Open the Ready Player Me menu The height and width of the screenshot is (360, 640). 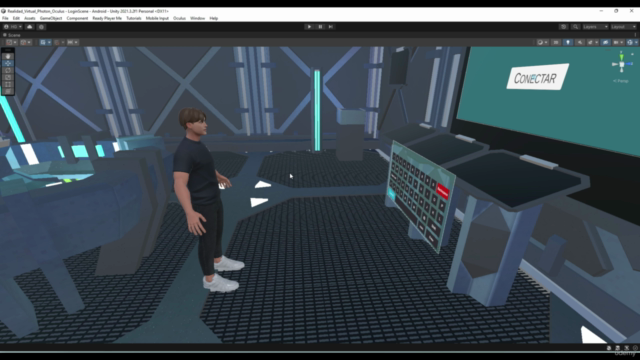click(x=107, y=18)
